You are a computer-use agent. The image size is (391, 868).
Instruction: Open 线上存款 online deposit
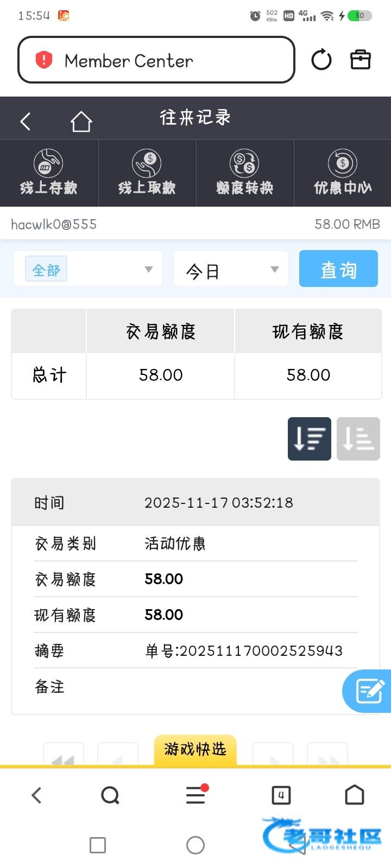point(49,173)
